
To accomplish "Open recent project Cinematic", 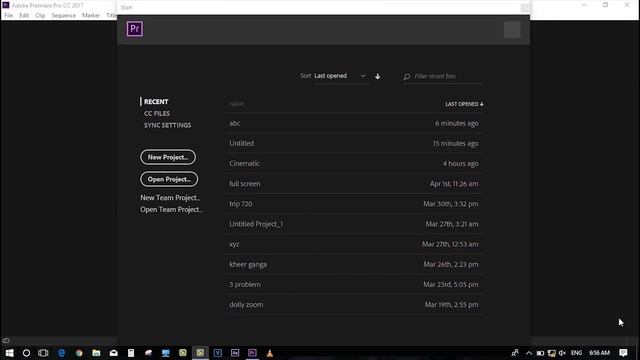I will pyautogui.click(x=353, y=164).
